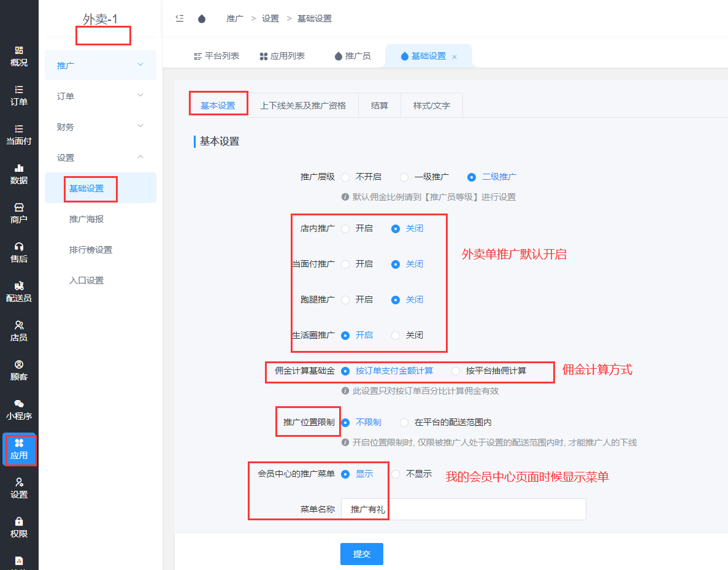This screenshot has width=728, height=570.
Task: Select the 结算 tab
Action: 379,106
